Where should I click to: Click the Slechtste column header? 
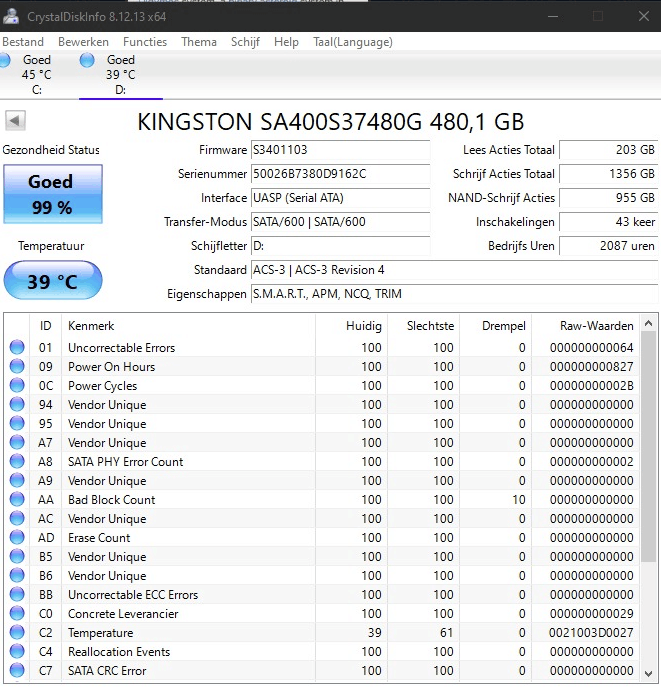[x=424, y=326]
